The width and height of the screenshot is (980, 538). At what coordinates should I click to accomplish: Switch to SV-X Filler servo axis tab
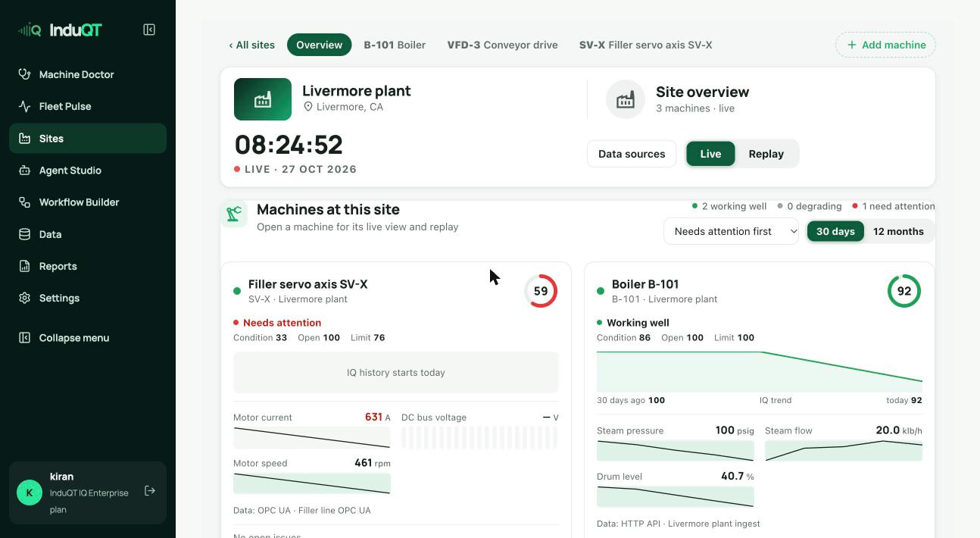click(645, 45)
